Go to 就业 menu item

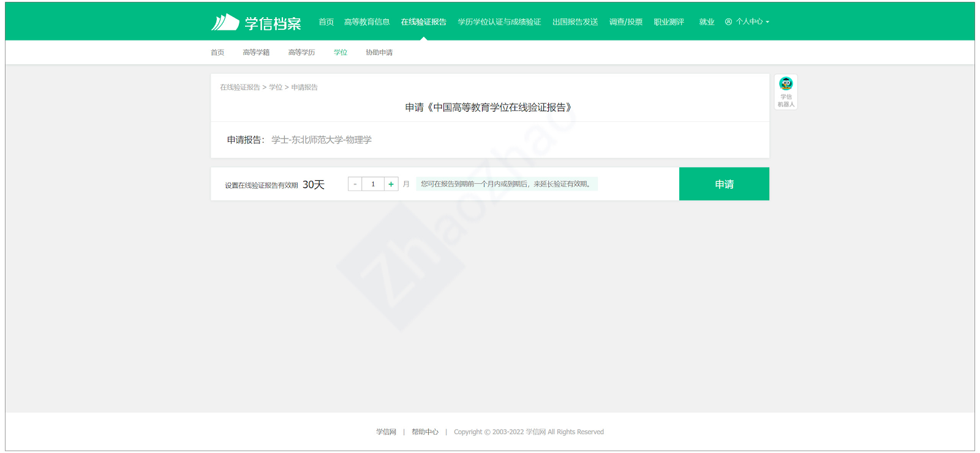tap(707, 21)
